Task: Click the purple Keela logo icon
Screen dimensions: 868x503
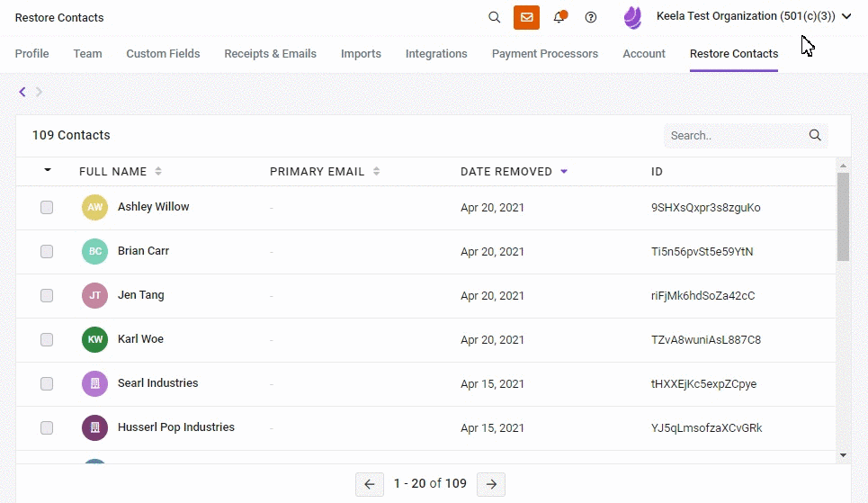Action: point(632,17)
